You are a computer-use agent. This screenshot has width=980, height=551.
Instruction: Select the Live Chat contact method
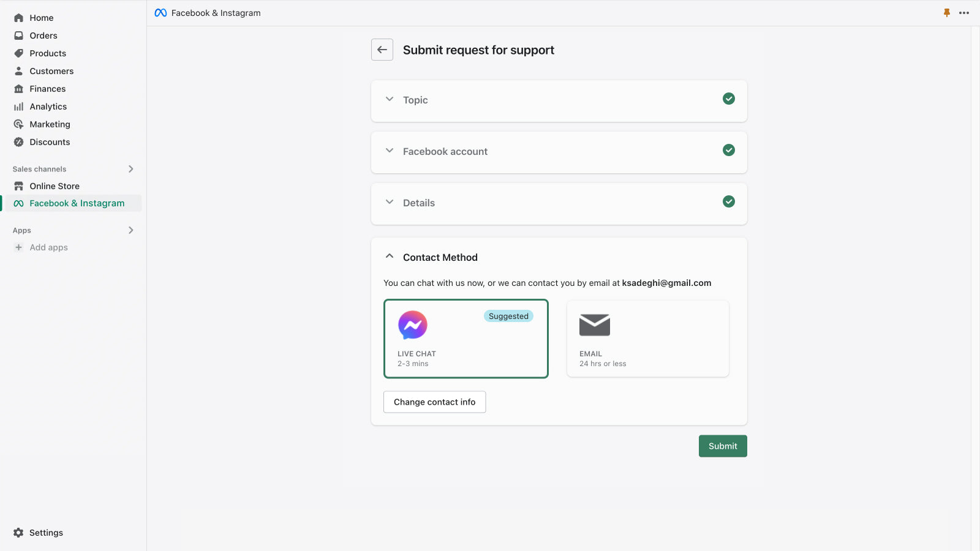click(466, 339)
